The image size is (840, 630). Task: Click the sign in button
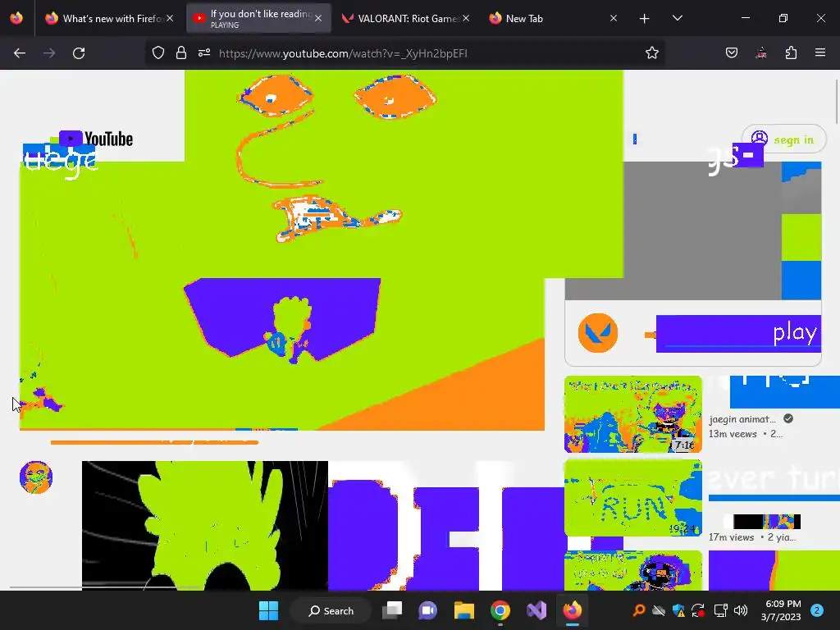point(783,139)
